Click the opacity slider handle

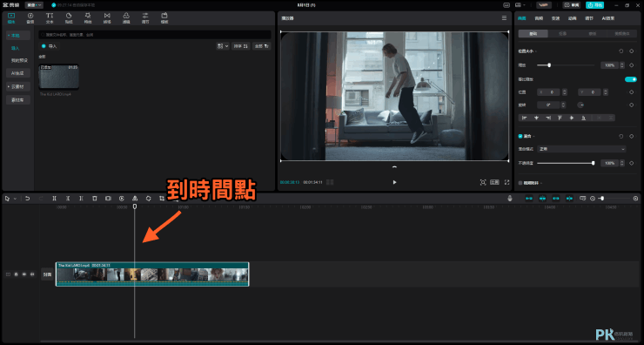[x=593, y=163]
